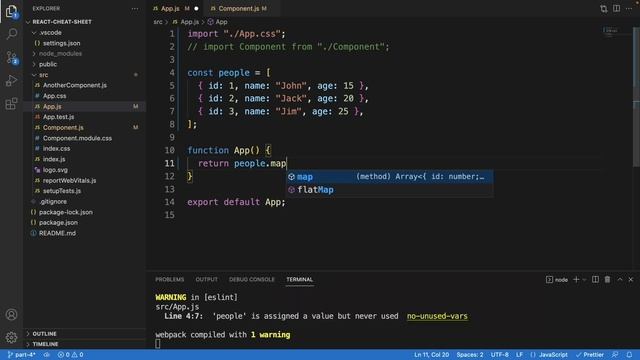
Task: Change encoding via UTF-8 status item
Action: click(x=500, y=355)
